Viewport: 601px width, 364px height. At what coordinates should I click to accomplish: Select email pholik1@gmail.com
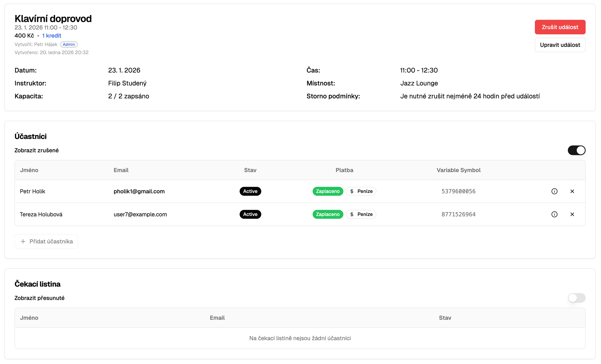pyautogui.click(x=139, y=191)
